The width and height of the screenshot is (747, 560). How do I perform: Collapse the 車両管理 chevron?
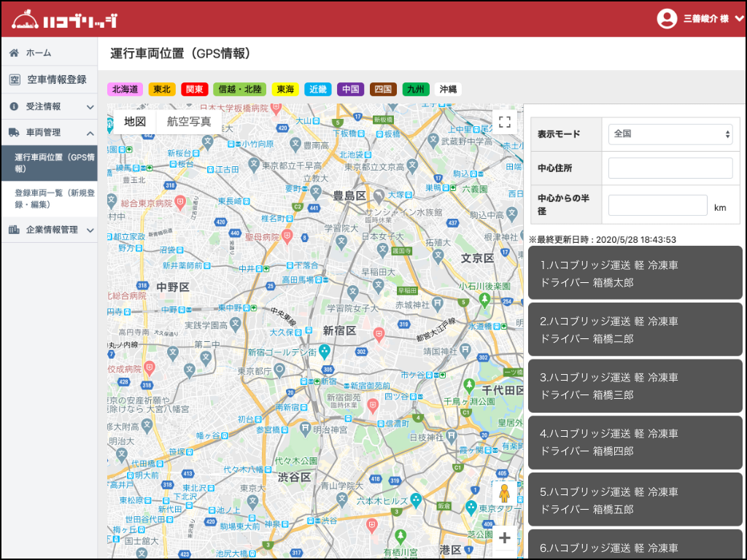(x=90, y=133)
